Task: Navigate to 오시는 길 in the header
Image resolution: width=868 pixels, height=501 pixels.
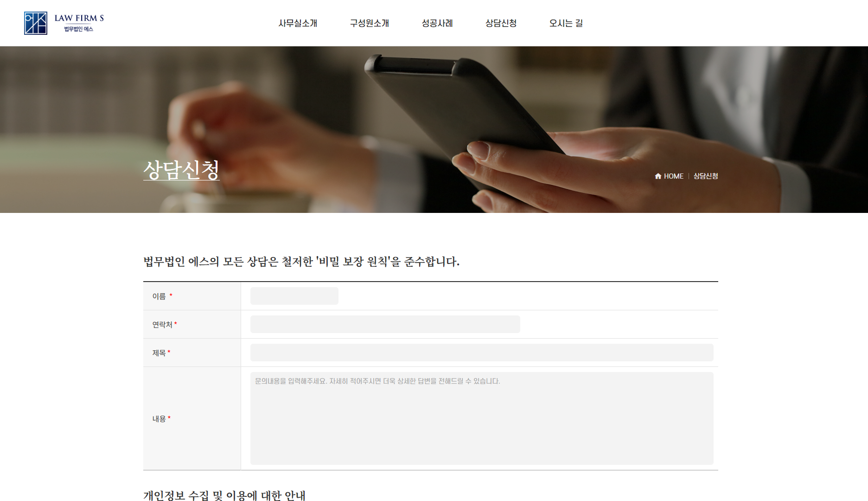Action: [x=566, y=23]
